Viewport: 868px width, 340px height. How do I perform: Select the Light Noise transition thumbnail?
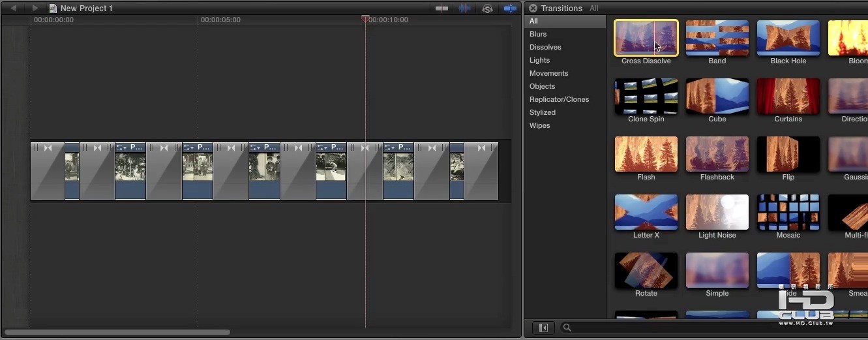717,212
